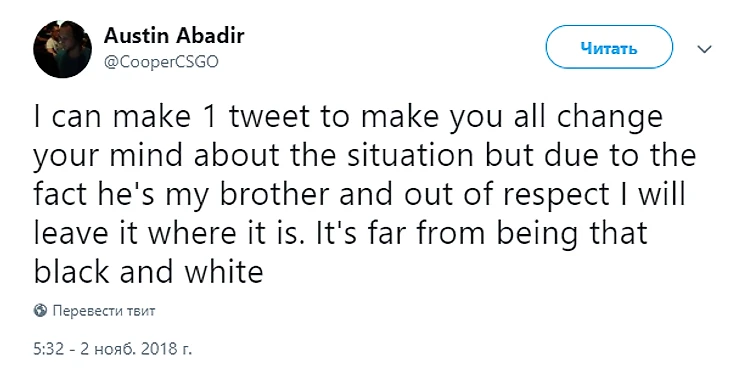Click tweet line 'leave it where it is'

pos(340,233)
